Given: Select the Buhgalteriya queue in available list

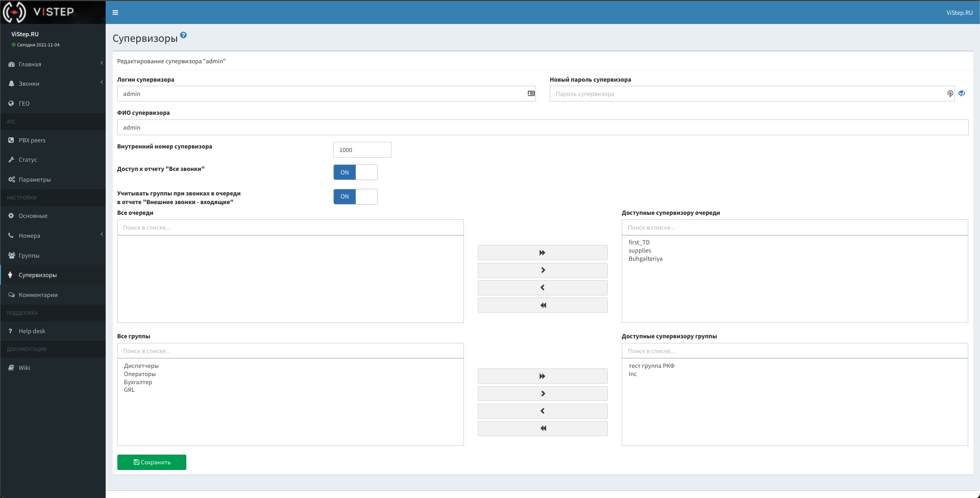Looking at the screenshot, I should click(645, 259).
